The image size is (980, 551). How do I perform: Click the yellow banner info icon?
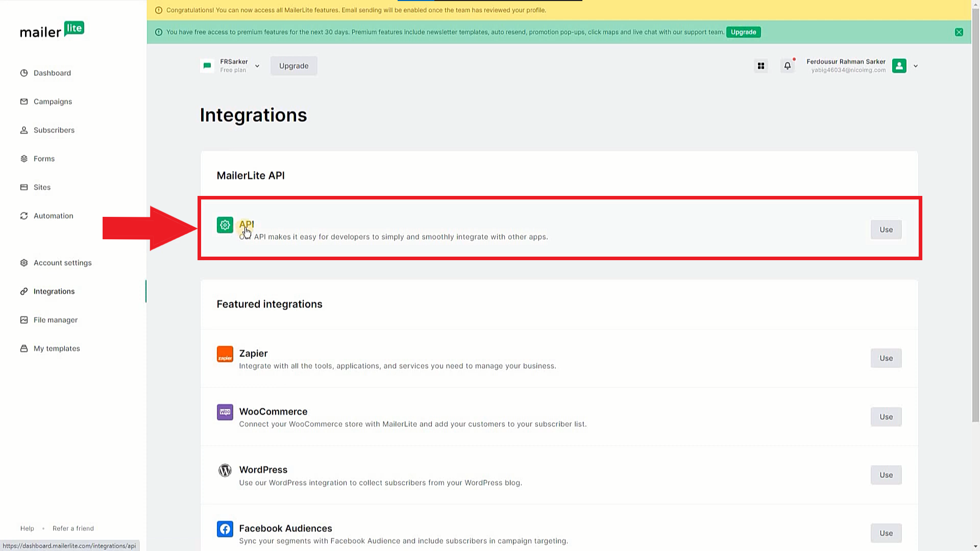159,10
